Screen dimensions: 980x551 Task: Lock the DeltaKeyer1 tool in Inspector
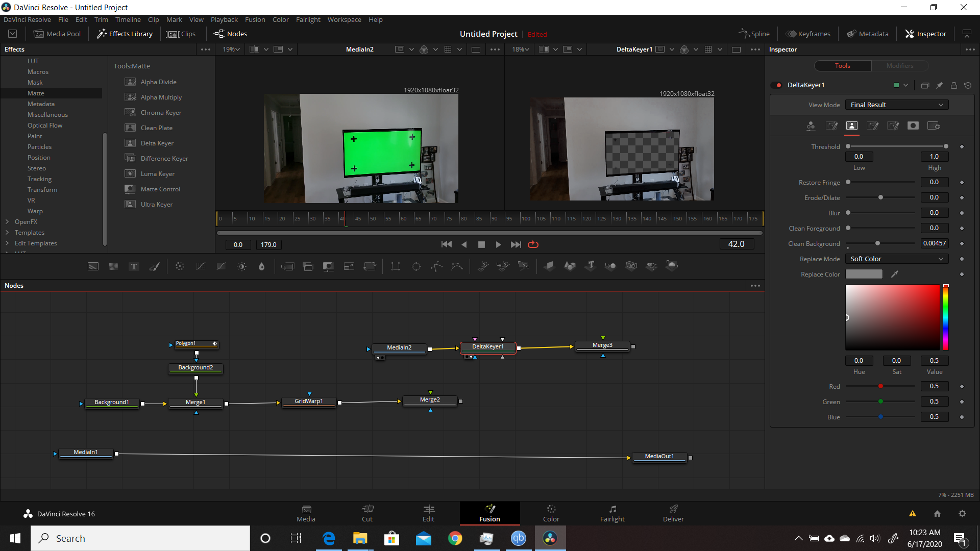coord(953,85)
